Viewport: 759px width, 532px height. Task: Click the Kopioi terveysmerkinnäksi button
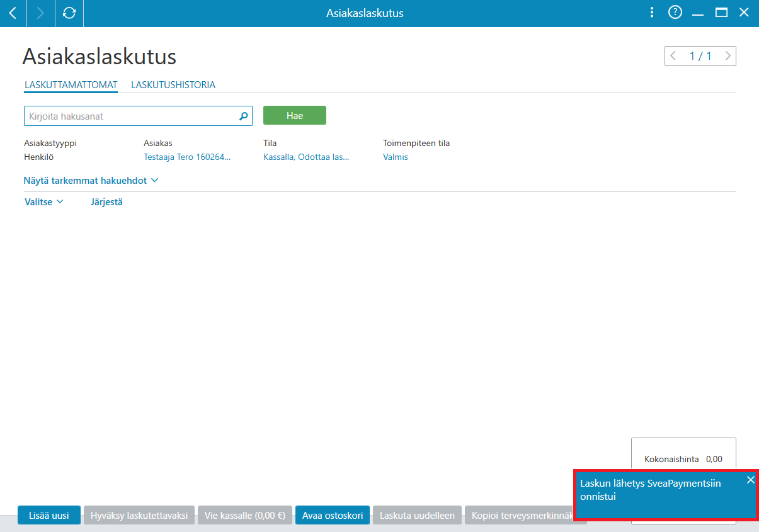click(x=520, y=515)
